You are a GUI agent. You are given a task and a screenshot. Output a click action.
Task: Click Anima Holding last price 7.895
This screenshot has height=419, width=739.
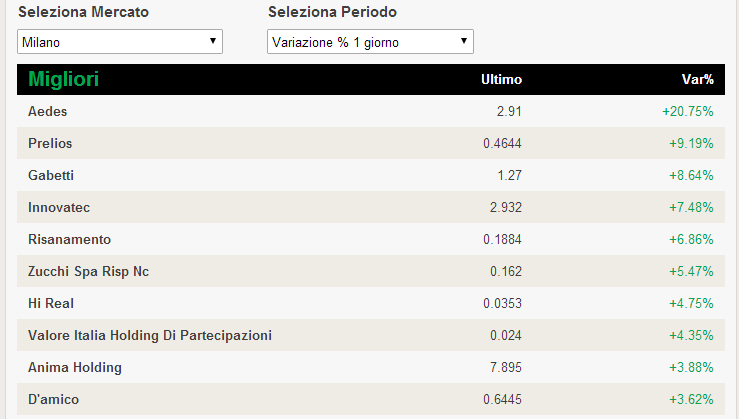(506, 368)
